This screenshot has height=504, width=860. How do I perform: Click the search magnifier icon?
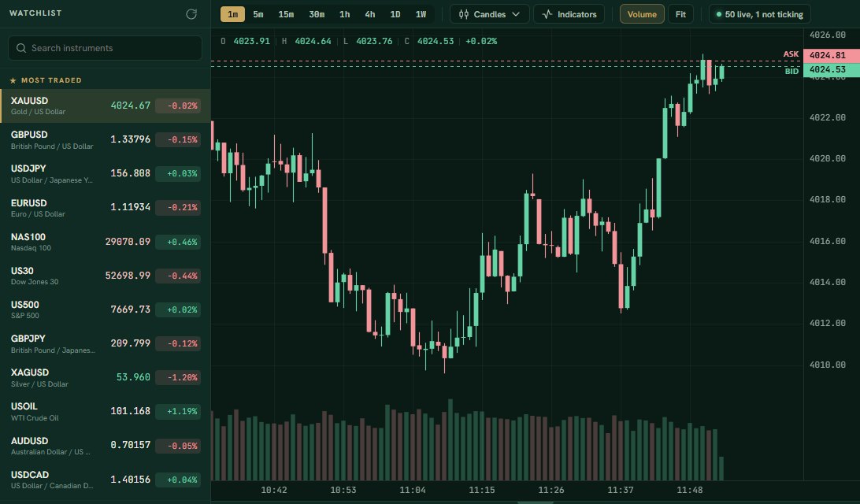pyautogui.click(x=20, y=48)
